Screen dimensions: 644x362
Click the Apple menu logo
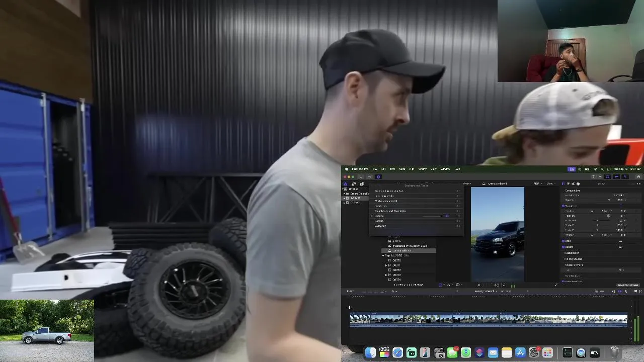(x=347, y=169)
